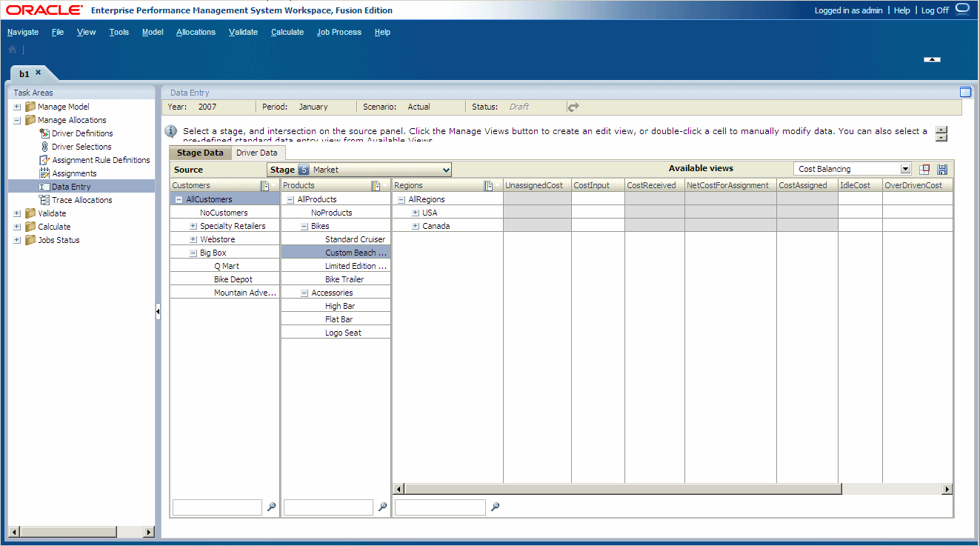Collapse the toolbar with the black arrow icon
Image resolution: width=980 pixels, height=546 pixels.
pos(931,59)
